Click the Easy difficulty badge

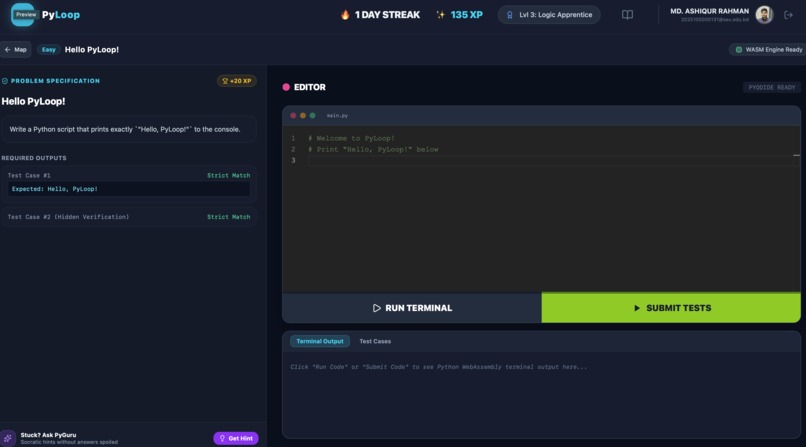48,49
